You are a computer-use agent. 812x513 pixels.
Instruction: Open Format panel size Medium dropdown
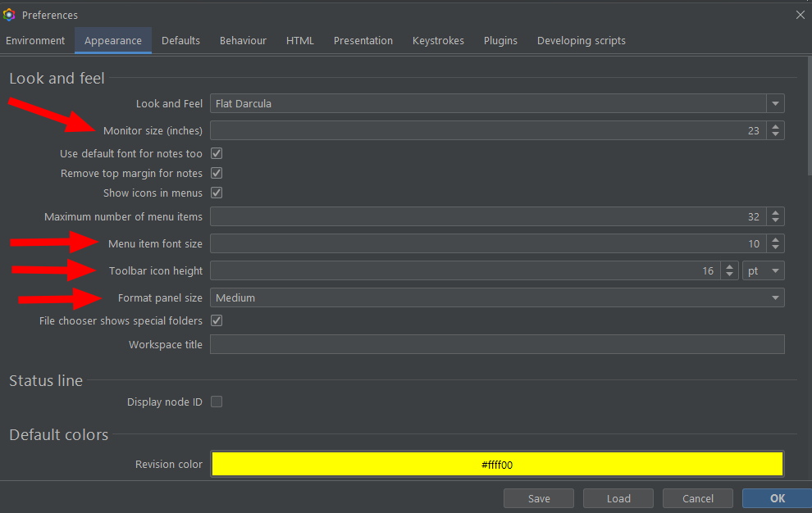(x=497, y=297)
